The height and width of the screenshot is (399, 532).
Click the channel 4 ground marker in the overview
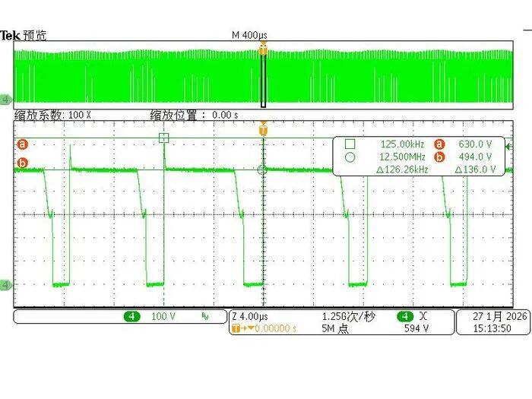pyautogui.click(x=6, y=100)
